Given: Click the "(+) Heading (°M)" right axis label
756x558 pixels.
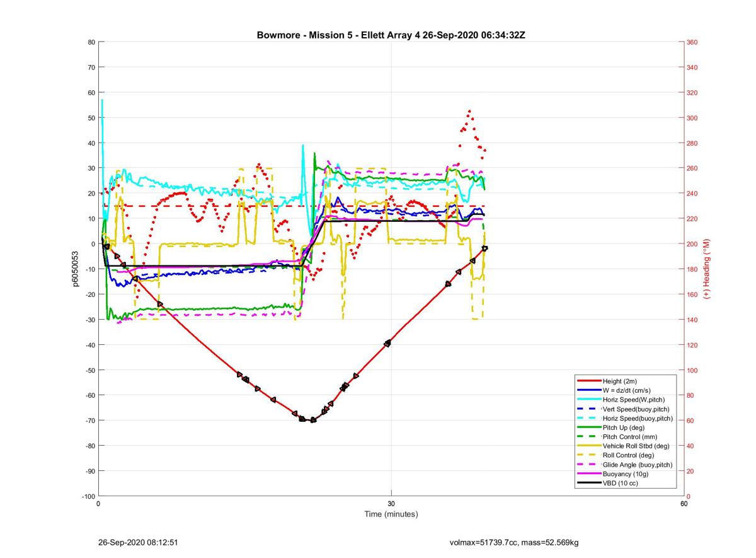Looking at the screenshot, I should tap(707, 269).
